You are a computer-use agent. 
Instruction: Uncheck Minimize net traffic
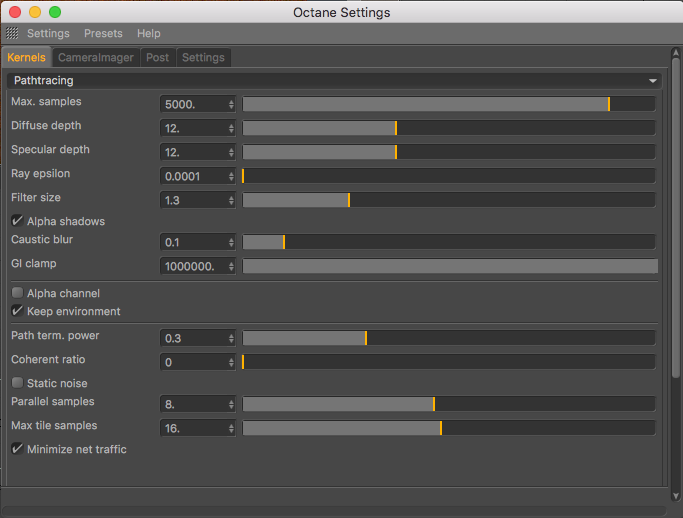[x=17, y=449]
